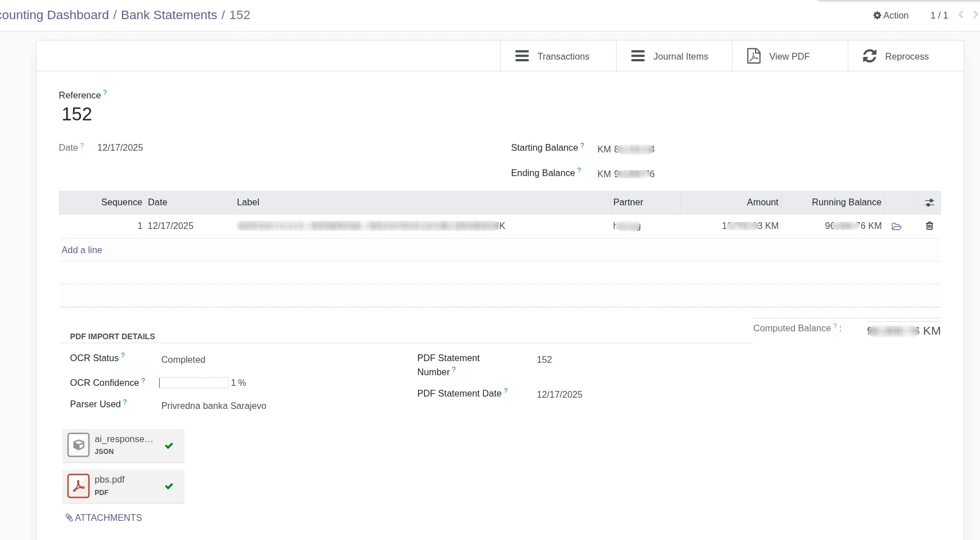Sort table by Amount column header
Viewport: 980px width, 540px height.
click(762, 202)
